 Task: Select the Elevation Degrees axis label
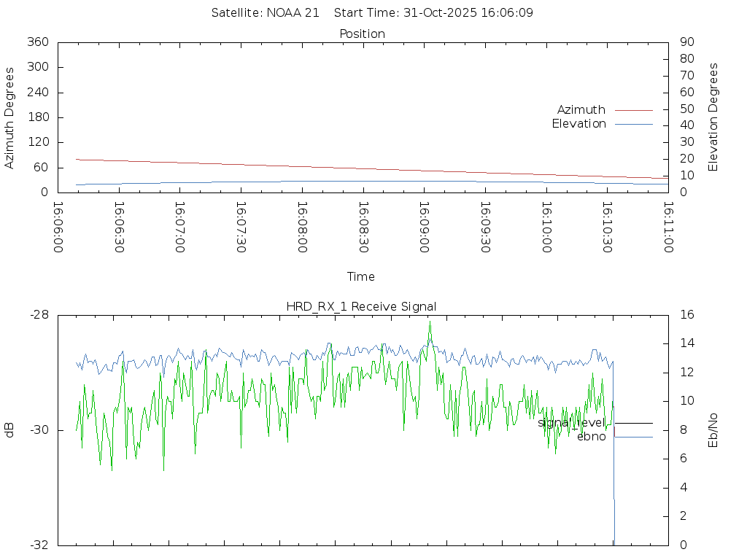[713, 117]
